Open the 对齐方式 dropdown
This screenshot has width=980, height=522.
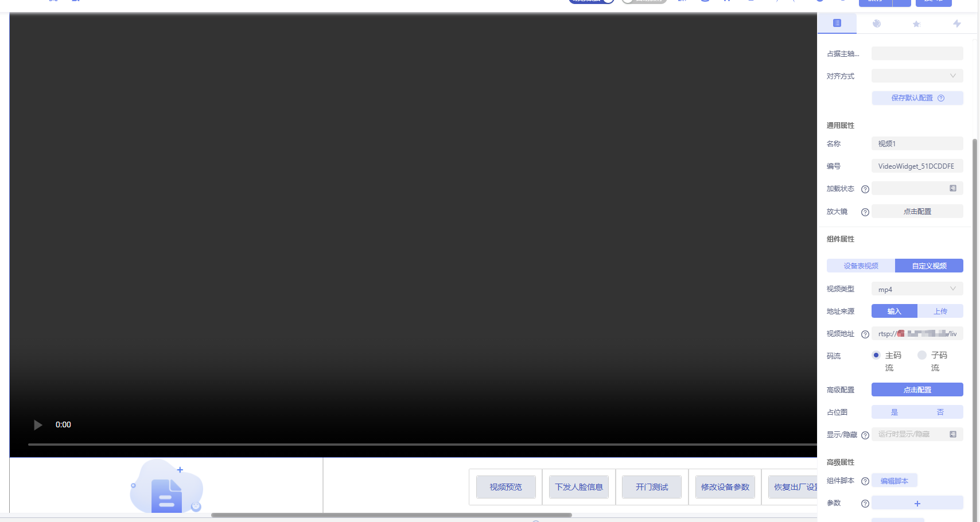pos(917,76)
